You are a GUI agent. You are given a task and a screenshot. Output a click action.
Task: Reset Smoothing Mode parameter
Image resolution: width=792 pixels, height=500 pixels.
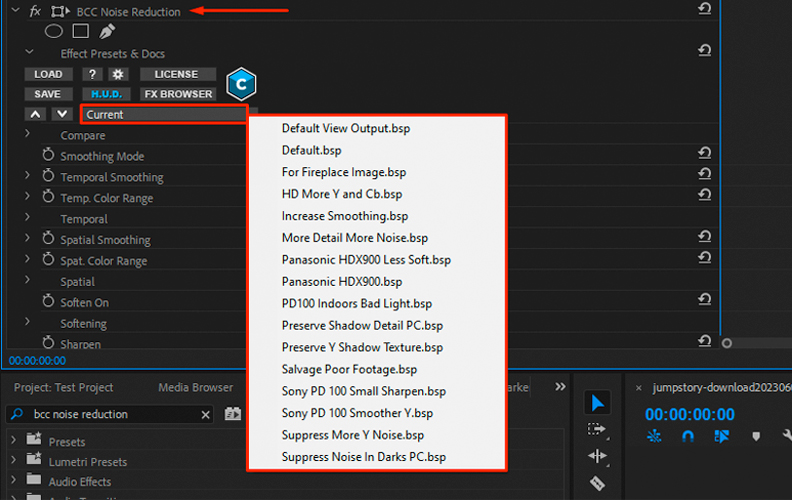pyautogui.click(x=705, y=153)
